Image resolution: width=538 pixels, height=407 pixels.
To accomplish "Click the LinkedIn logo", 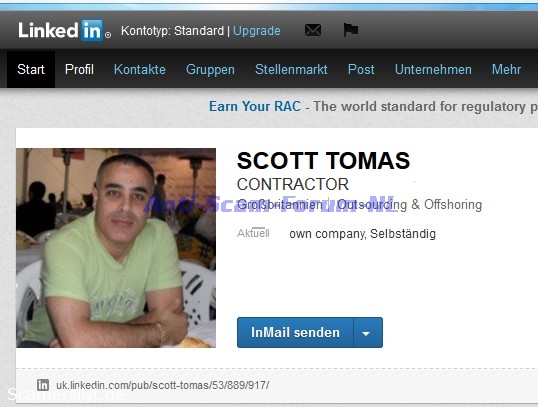I will pos(64,30).
